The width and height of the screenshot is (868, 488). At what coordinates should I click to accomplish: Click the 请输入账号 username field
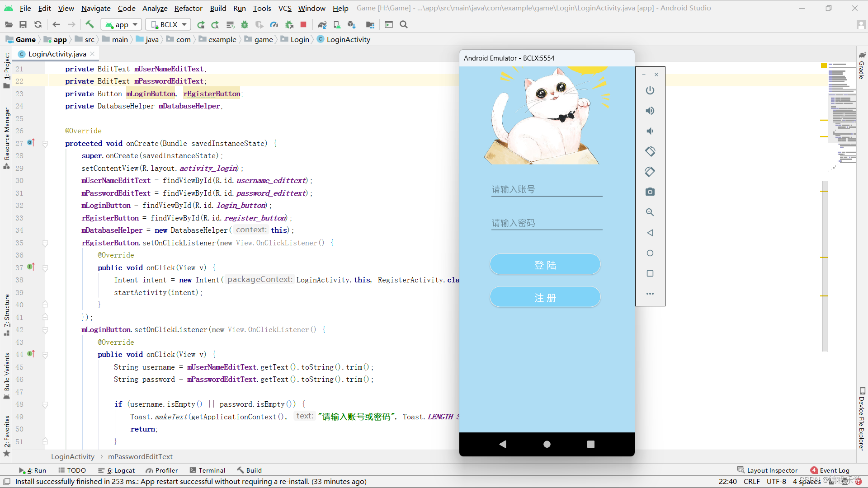547,189
